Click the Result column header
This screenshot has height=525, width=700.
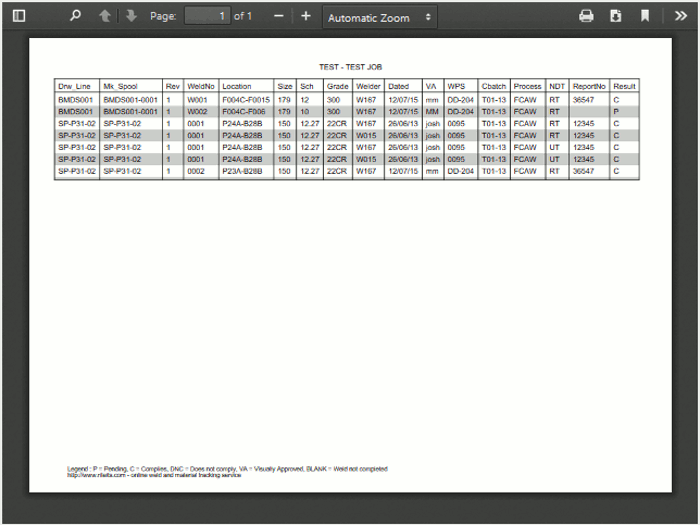pyautogui.click(x=624, y=87)
